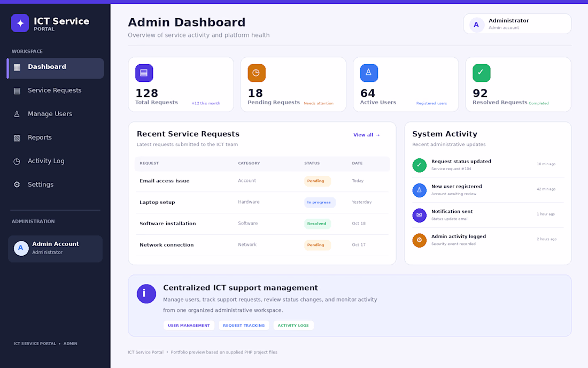588x368 pixels.
Task: Click the Admin Account avatar in sidebar
Action: coord(21,248)
